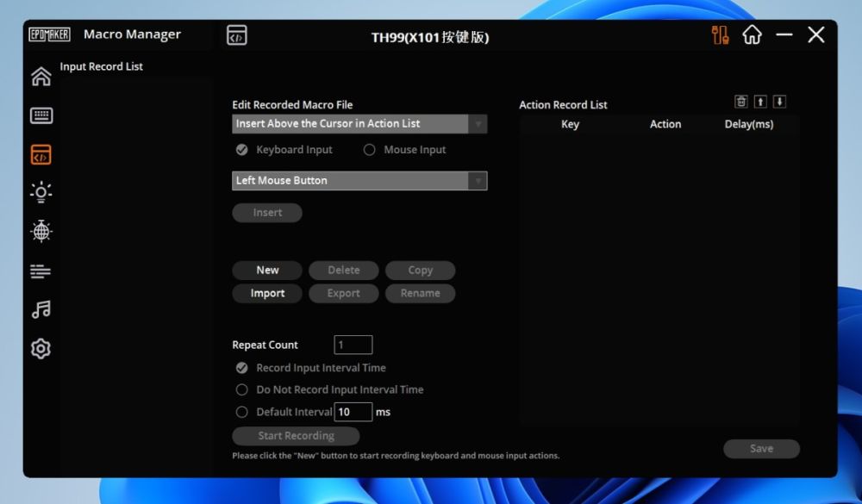
Task: Click the Export macro button
Action: pyautogui.click(x=344, y=293)
